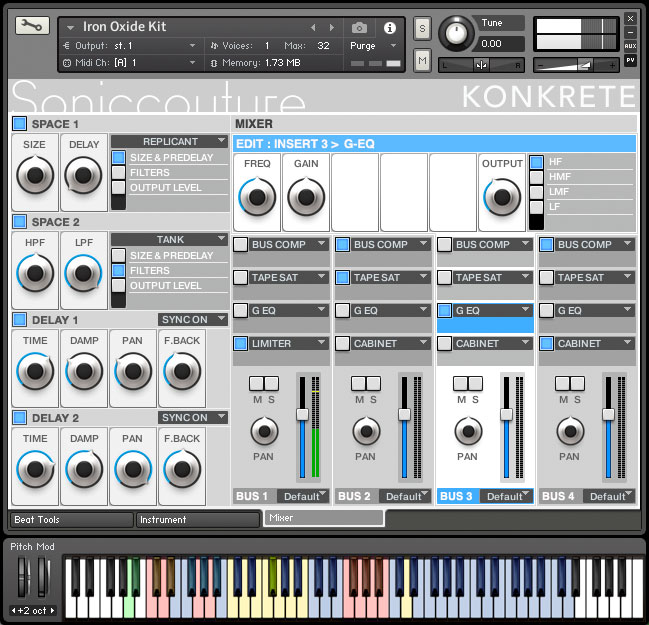Click the G-EQ FREQ knob

[x=257, y=197]
